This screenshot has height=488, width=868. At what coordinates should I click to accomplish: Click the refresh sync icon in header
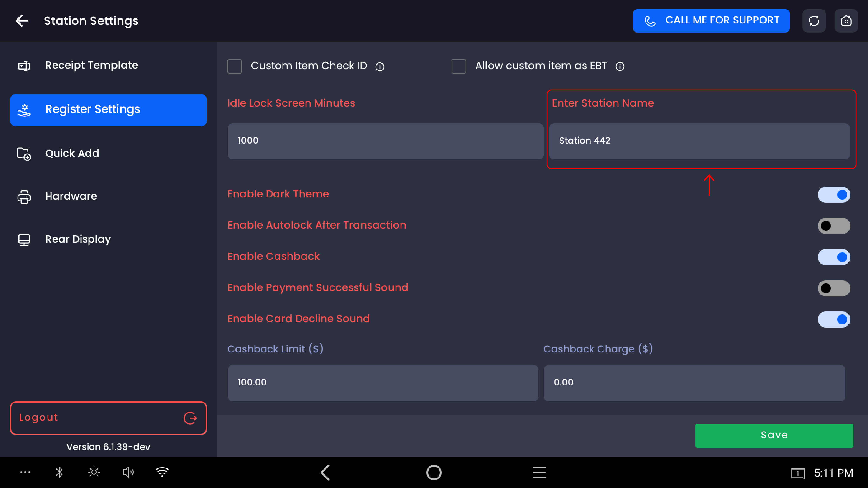pyautogui.click(x=814, y=21)
